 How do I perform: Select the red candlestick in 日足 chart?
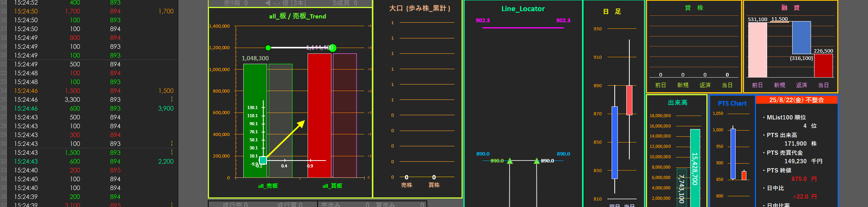pos(629,100)
